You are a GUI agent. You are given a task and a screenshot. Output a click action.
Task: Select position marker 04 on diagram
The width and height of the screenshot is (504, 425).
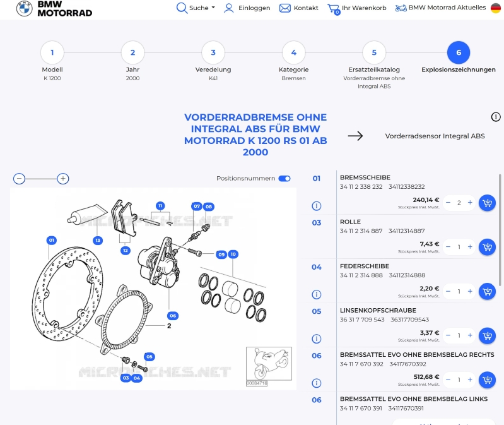[137, 378]
